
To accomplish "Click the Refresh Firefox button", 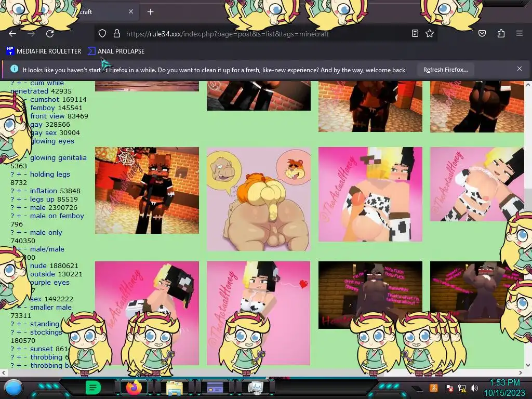I will pos(445,70).
